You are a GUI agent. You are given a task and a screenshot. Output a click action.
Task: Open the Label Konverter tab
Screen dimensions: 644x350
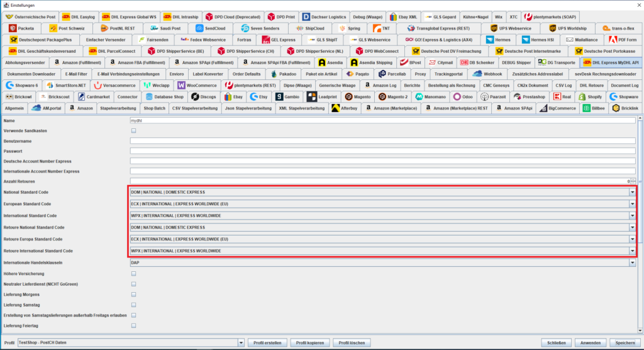pos(208,74)
